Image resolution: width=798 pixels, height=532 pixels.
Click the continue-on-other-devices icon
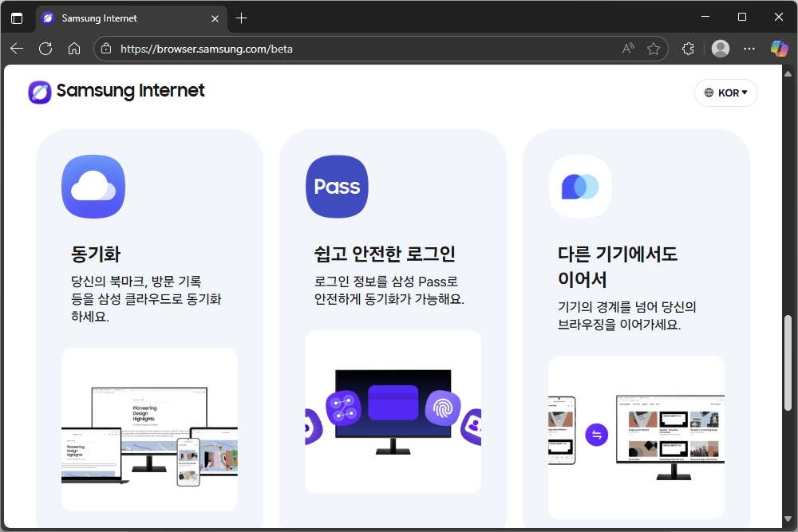(580, 187)
